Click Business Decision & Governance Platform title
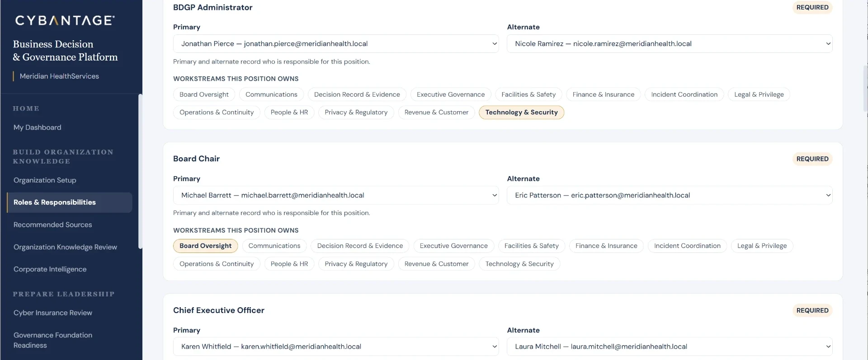Image resolution: width=868 pixels, height=360 pixels. point(65,51)
